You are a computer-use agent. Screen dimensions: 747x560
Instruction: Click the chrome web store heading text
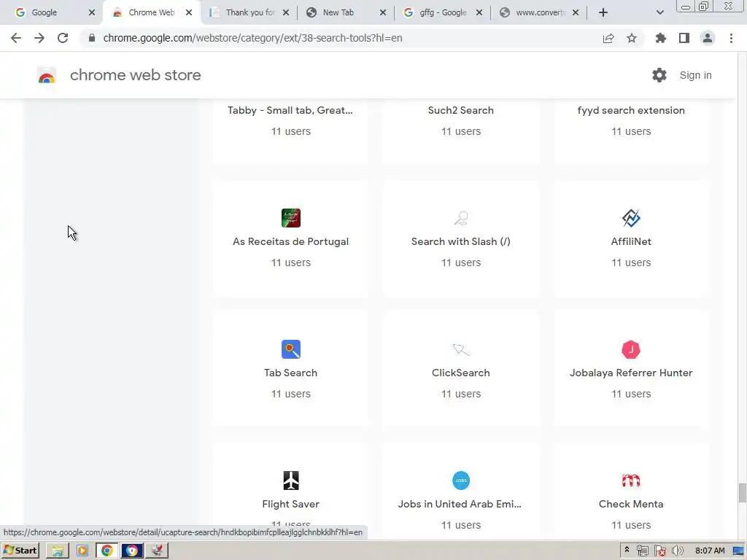[135, 75]
